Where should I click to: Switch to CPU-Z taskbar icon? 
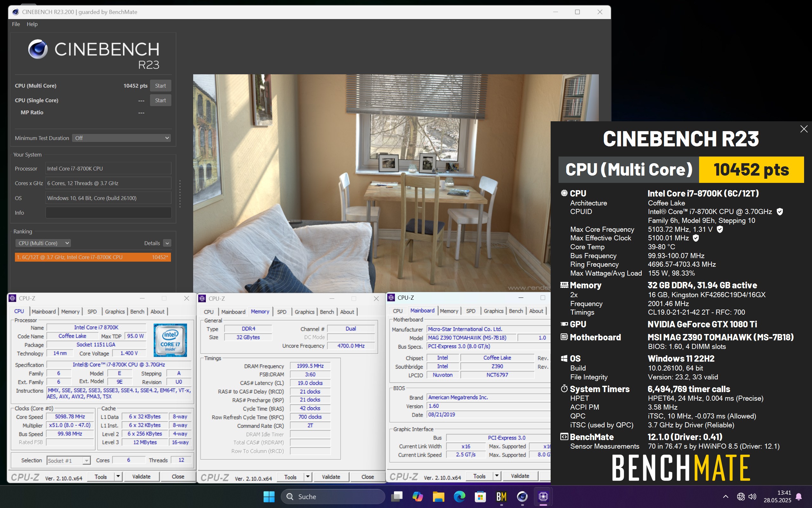pos(543,496)
